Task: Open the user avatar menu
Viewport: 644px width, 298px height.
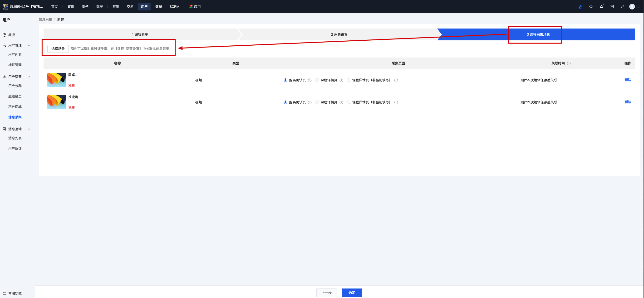Action: tap(634, 7)
